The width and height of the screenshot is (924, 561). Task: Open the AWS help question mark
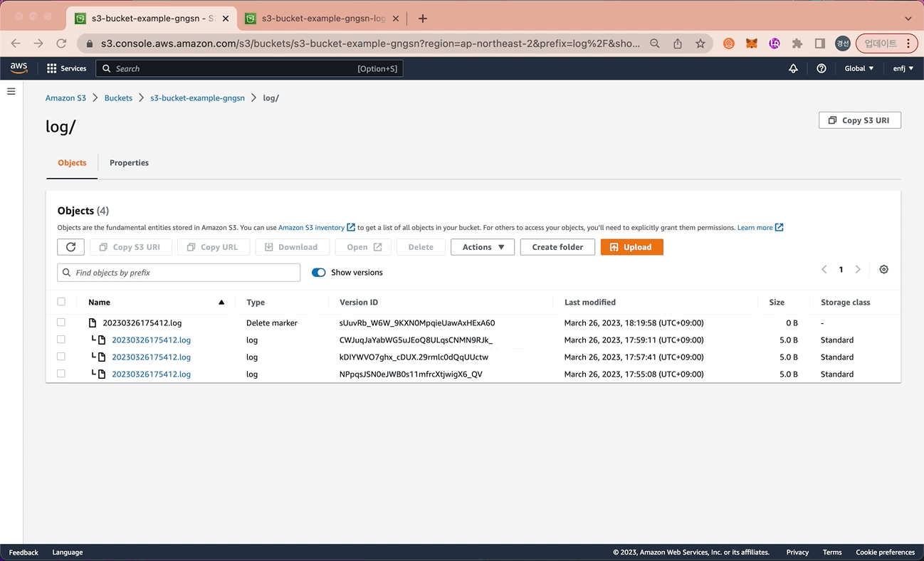(821, 68)
